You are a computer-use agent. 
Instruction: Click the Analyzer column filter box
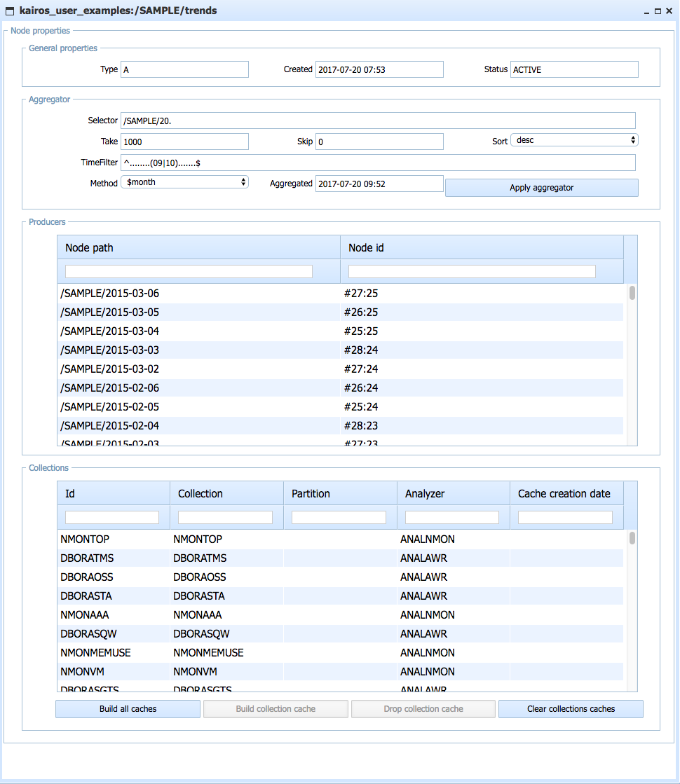452,518
